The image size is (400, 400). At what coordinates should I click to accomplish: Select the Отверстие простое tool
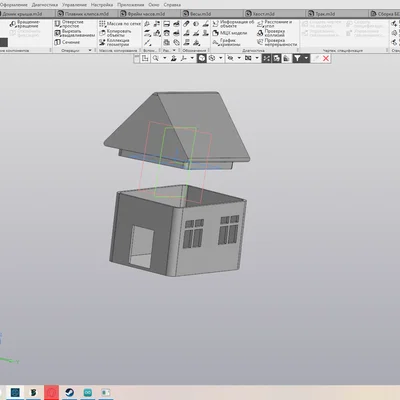point(69,24)
